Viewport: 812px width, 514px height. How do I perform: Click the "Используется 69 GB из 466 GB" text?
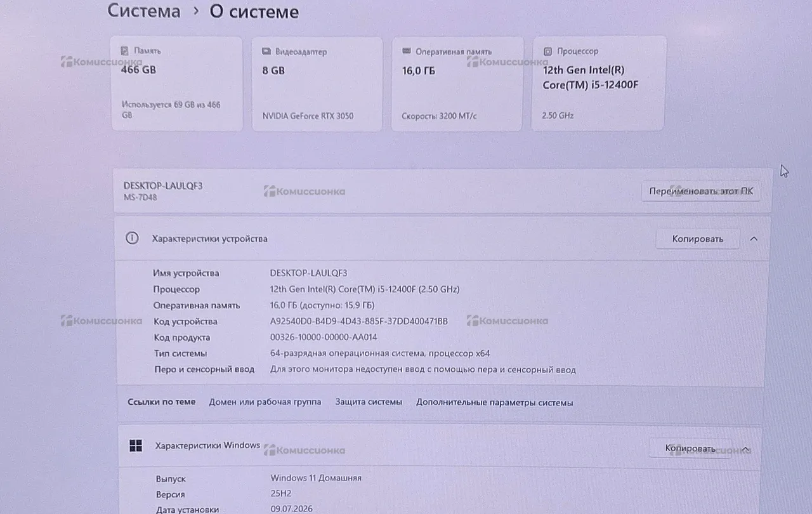pos(171,110)
